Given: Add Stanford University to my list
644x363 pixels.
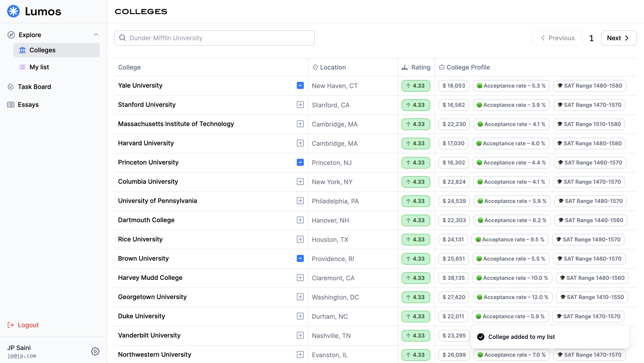Looking at the screenshot, I should click(300, 105).
